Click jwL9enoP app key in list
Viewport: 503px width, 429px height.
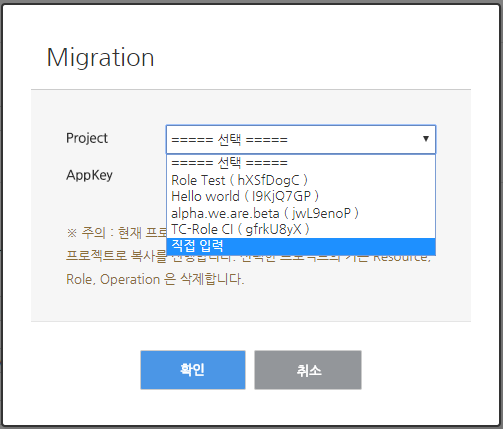[321, 213]
